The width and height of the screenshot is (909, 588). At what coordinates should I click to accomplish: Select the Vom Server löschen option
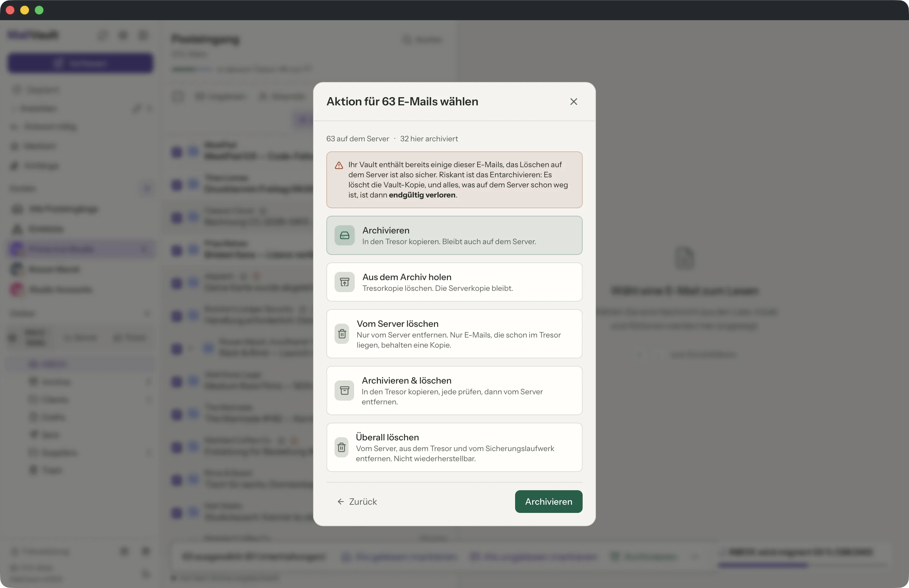454,334
